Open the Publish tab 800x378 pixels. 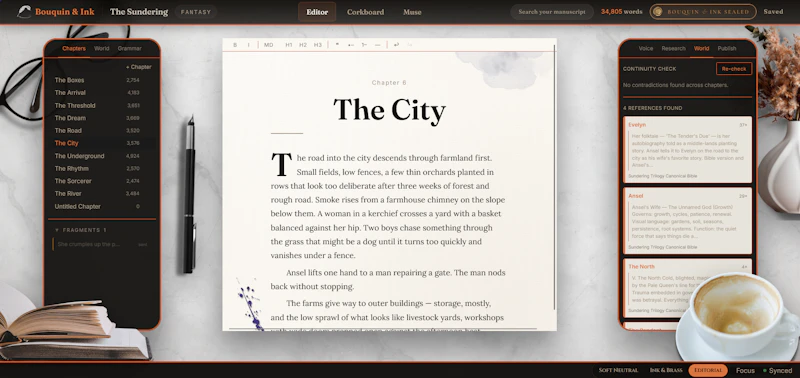tap(727, 48)
